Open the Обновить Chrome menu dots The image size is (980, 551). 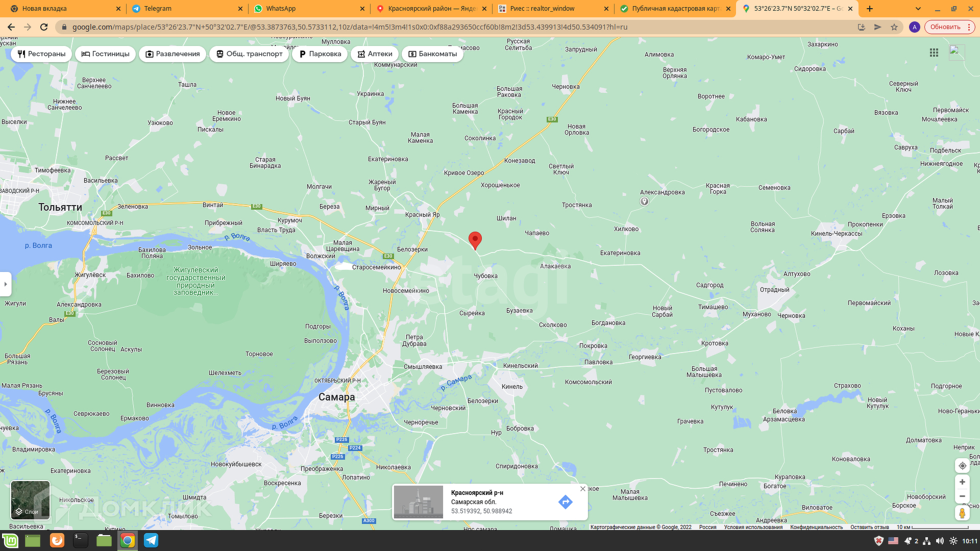click(969, 27)
